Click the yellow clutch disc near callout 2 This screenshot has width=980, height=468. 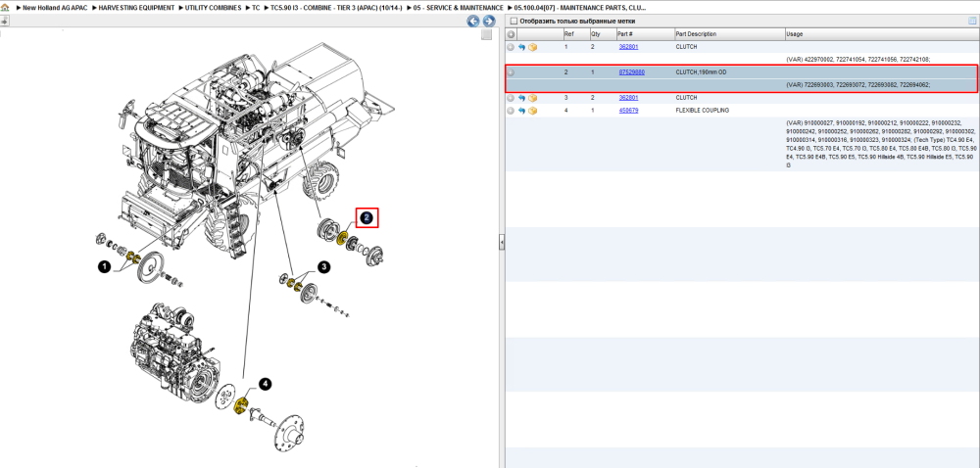point(342,239)
